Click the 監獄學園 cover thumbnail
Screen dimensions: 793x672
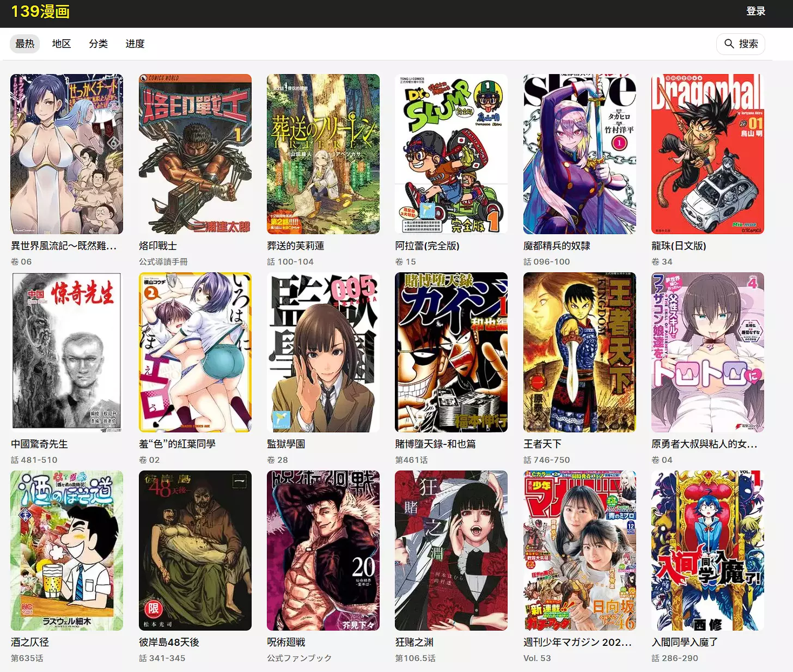point(323,352)
